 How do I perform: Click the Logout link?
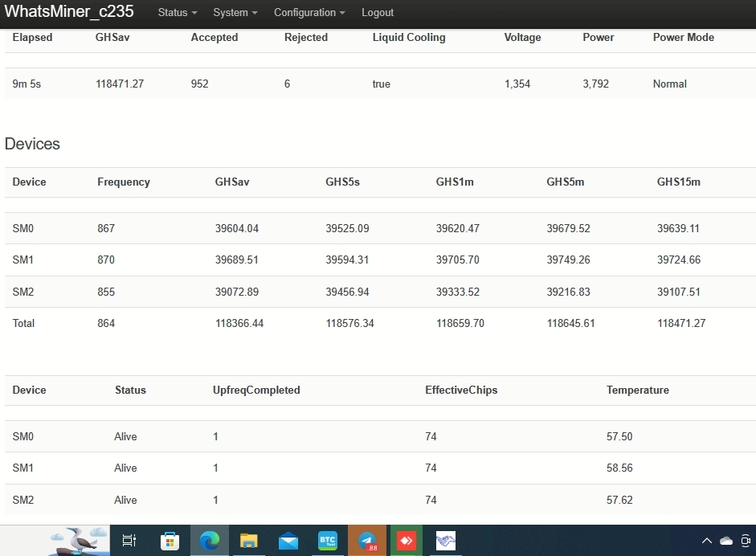click(378, 13)
